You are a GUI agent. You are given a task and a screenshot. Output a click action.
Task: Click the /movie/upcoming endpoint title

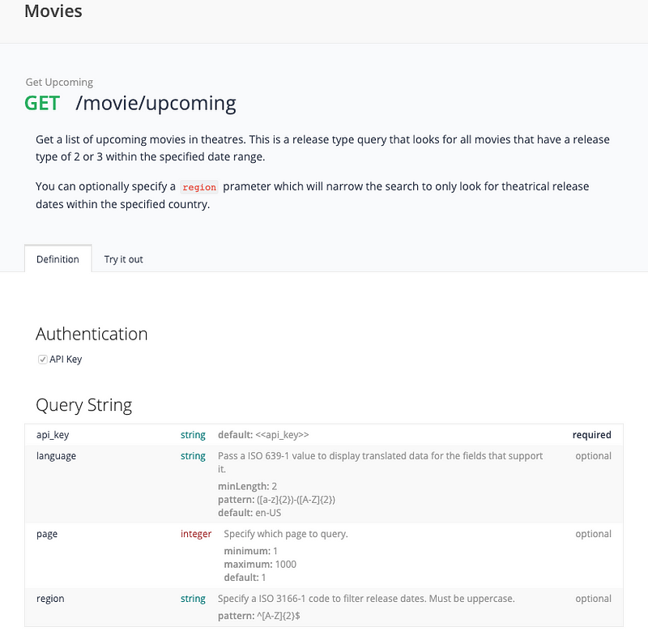156,104
